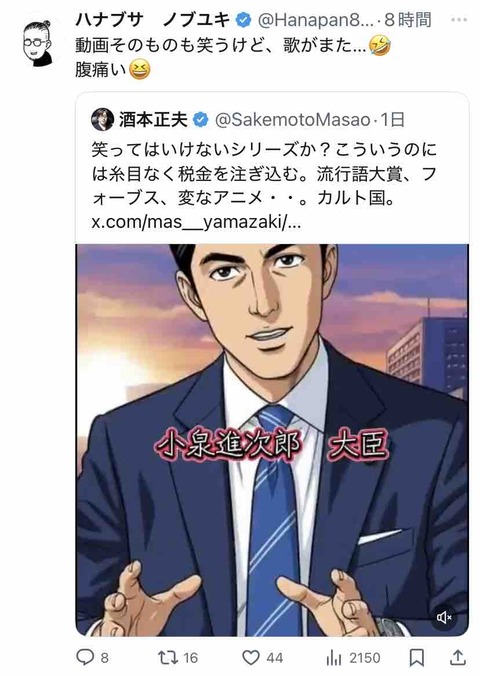Repost using the retweet icon
Image resolution: width=480 pixels, height=676 pixels.
pyautogui.click(x=167, y=657)
